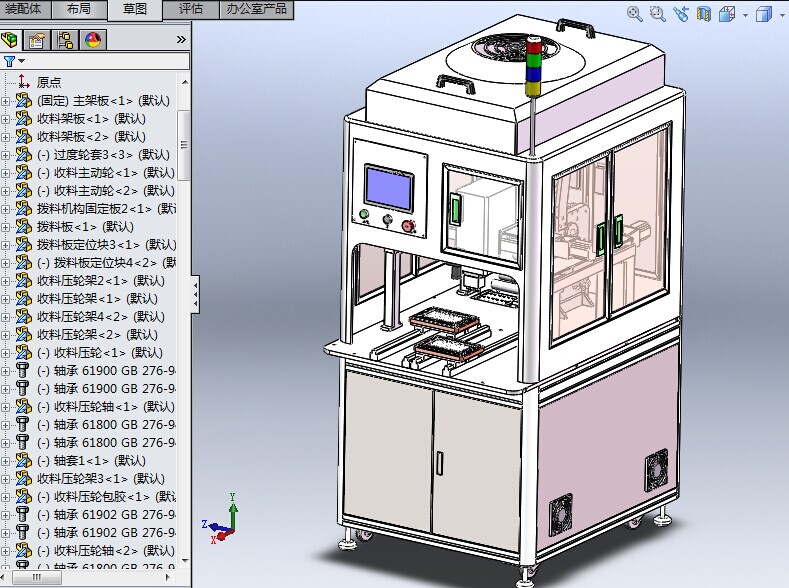Viewport: 789px width, 588px height.
Task: Click the tree scrollbar down arrow
Action: (x=185, y=560)
